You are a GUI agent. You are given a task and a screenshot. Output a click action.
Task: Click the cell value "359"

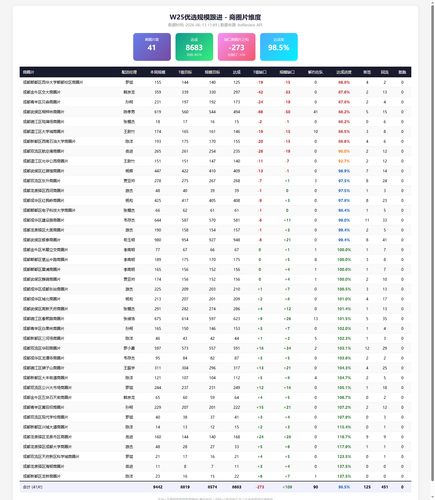[x=158, y=92]
